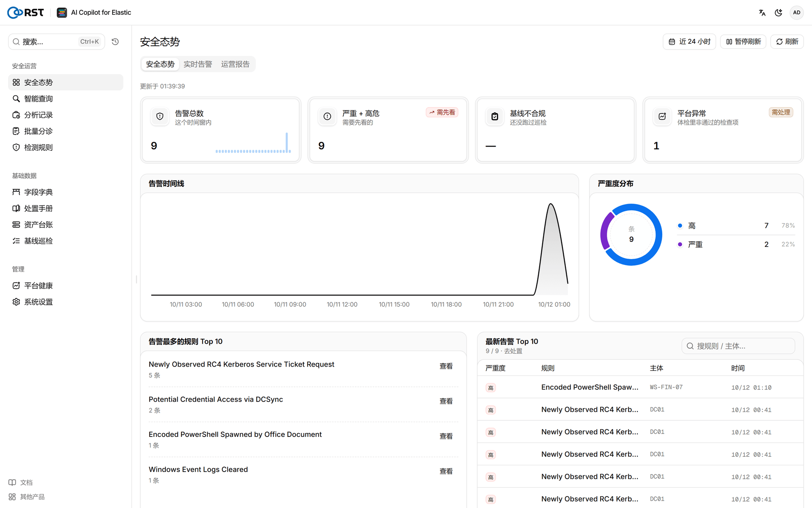Open 字段字典 in the sidebar
Viewport: 812px width, 508px height.
(x=66, y=192)
